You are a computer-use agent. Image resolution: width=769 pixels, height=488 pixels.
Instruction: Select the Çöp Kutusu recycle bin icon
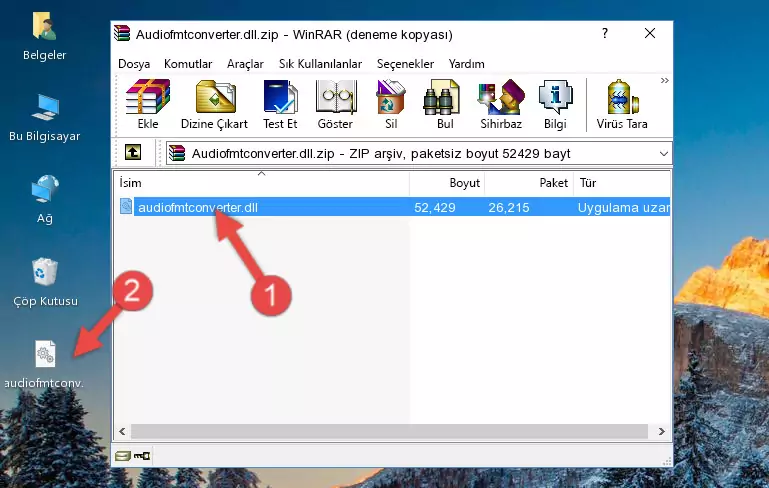coord(45,283)
